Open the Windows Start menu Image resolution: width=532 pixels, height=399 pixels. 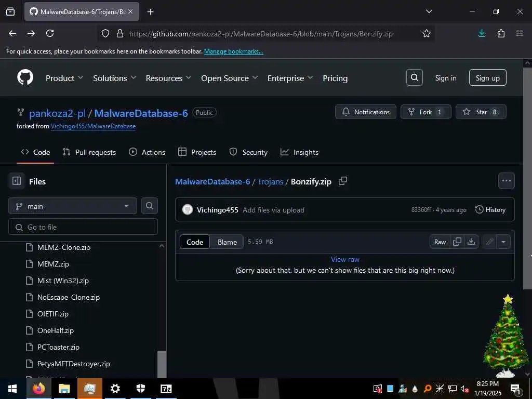[12, 389]
